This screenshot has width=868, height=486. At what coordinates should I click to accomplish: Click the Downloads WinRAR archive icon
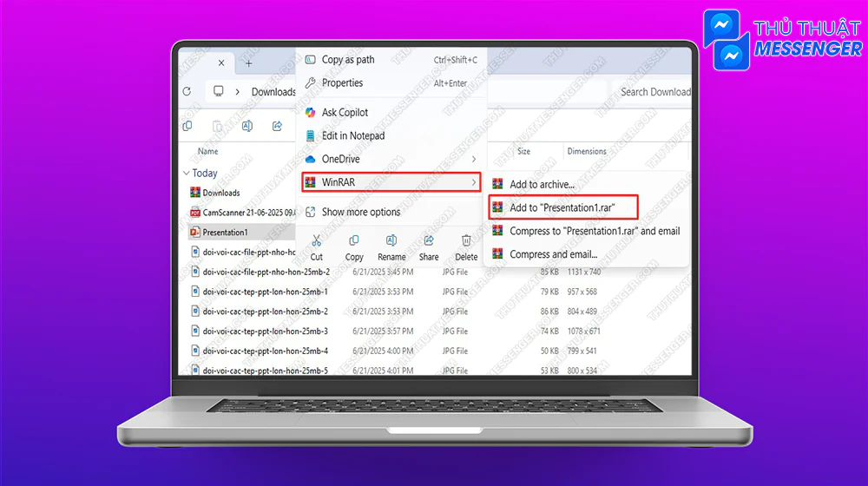[194, 193]
